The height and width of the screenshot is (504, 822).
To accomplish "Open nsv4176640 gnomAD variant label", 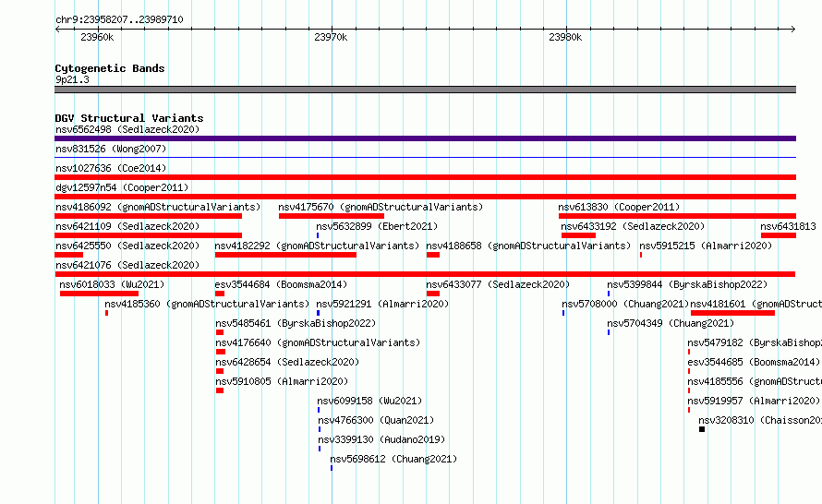I will (318, 342).
